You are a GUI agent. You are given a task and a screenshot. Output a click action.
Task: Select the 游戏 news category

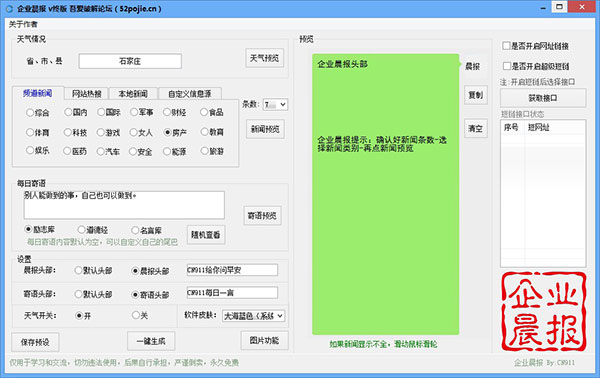pyautogui.click(x=109, y=132)
